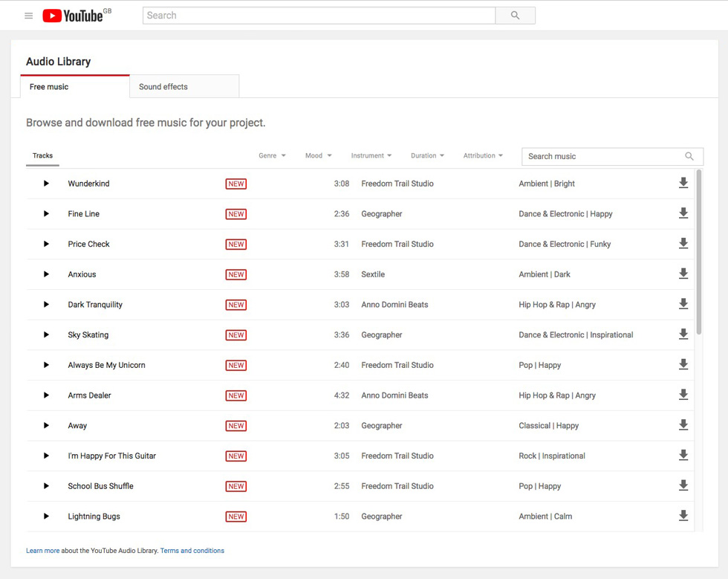This screenshot has width=728, height=579.
Task: Play the School Bus Shuffle track
Action: pos(46,486)
